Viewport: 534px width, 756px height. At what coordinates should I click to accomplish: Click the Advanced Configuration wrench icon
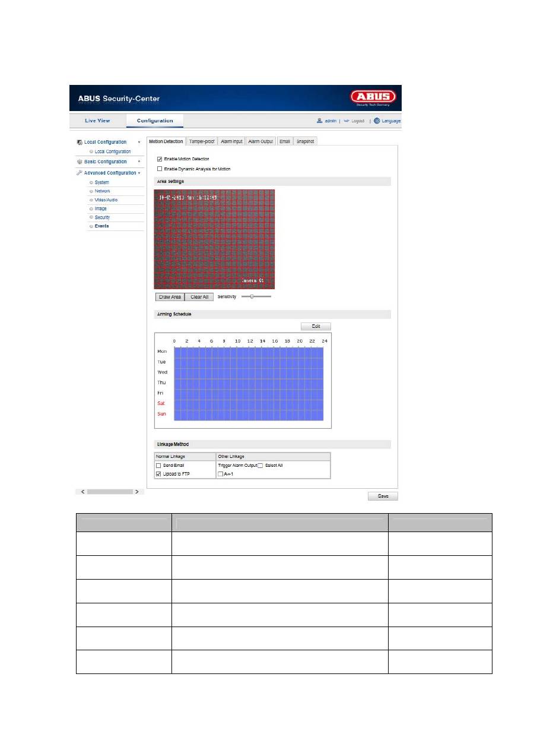[80, 173]
